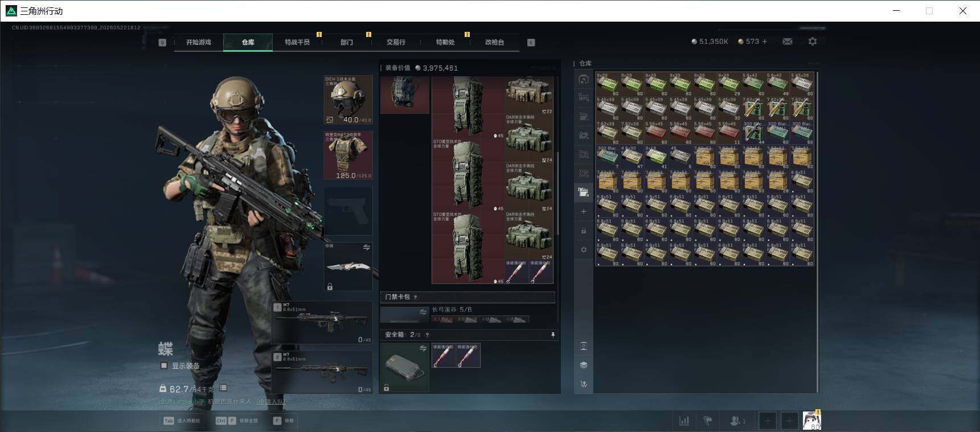Open the gear icon in warehouse sidebar

point(584,250)
